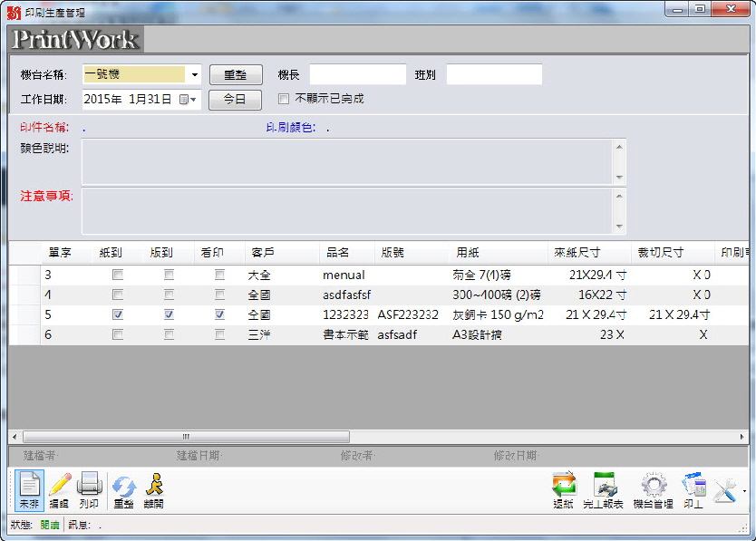Image resolution: width=756 pixels, height=541 pixels.
Task: Check 看印 box for row 6
Action: (x=219, y=334)
